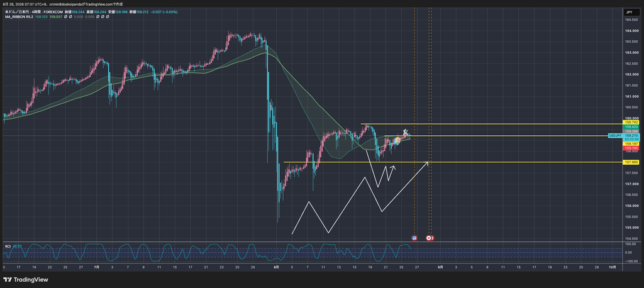Select the yellow 157.995 price label
The height and width of the screenshot is (288, 644).
(630, 162)
